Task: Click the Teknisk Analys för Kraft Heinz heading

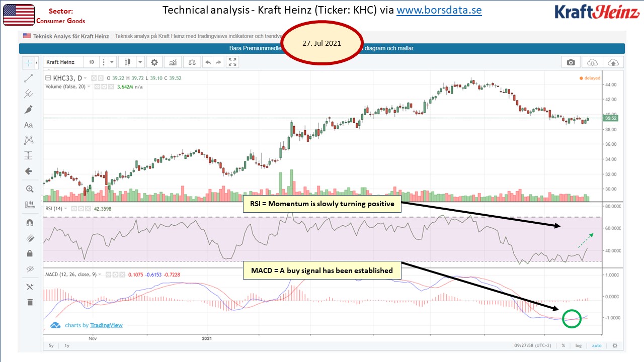Action: coord(71,36)
